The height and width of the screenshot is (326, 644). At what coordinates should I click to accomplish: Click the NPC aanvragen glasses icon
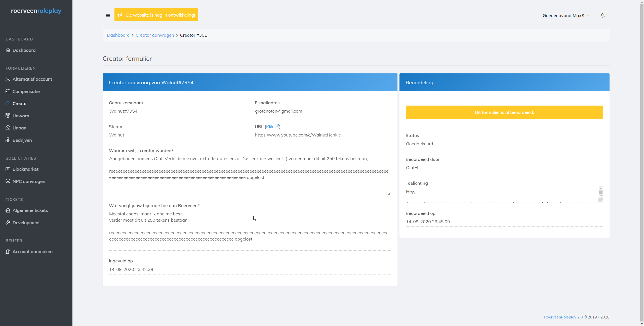[x=8, y=181]
